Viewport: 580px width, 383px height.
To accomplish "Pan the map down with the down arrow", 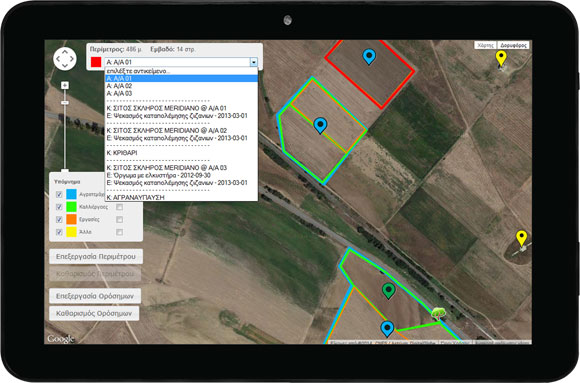I will point(65,65).
